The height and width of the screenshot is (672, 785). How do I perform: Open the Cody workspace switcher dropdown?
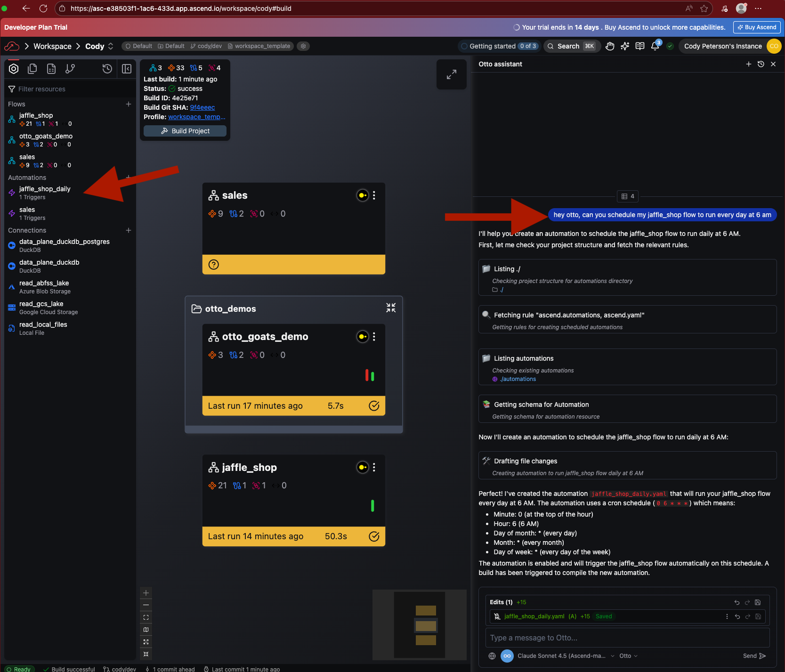click(x=99, y=46)
